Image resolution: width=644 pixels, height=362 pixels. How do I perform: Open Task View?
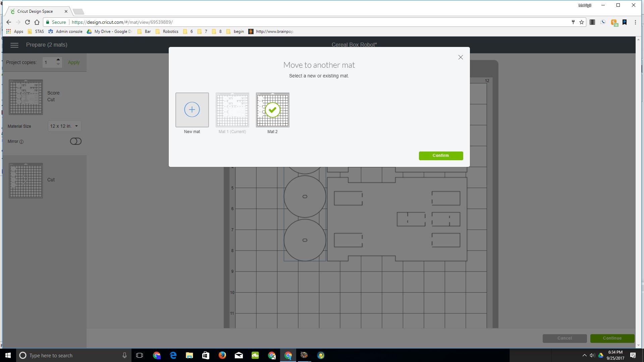click(140, 355)
